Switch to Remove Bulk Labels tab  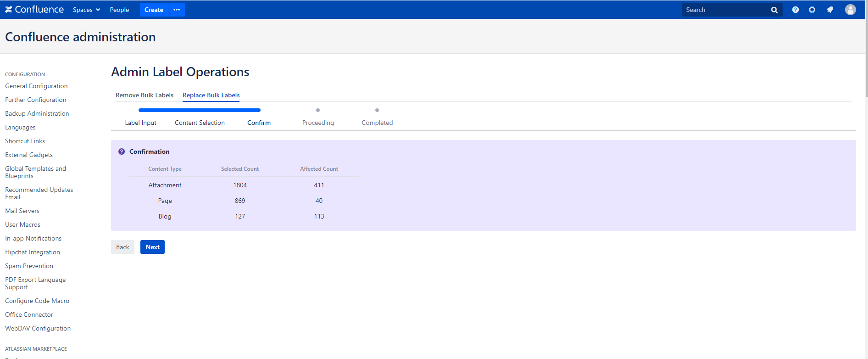point(145,95)
